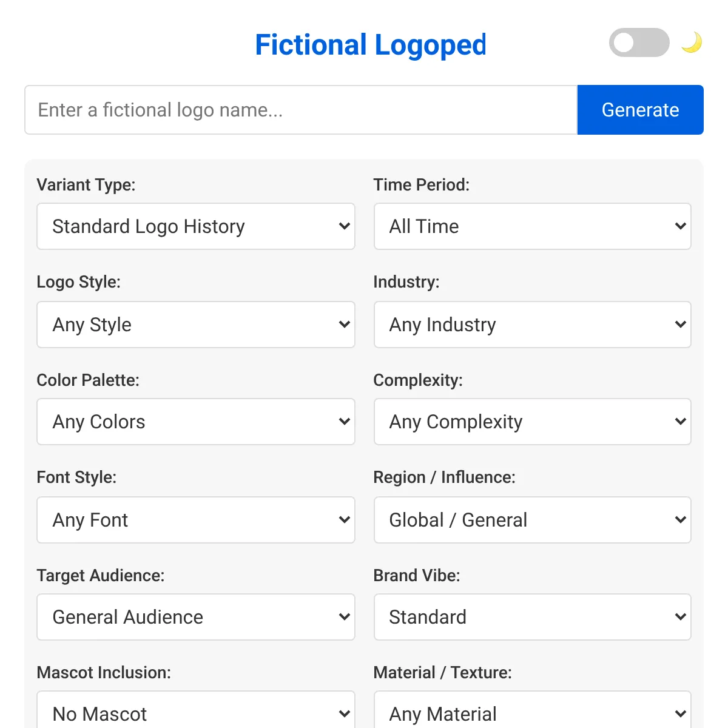The height and width of the screenshot is (728, 728).
Task: Open the Variant Type dropdown
Action: (196, 226)
